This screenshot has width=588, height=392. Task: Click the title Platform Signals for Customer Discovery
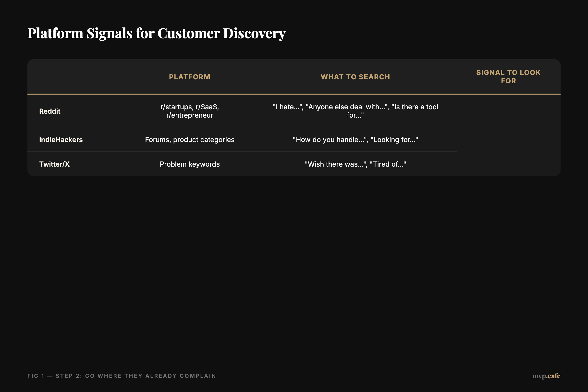tap(157, 33)
